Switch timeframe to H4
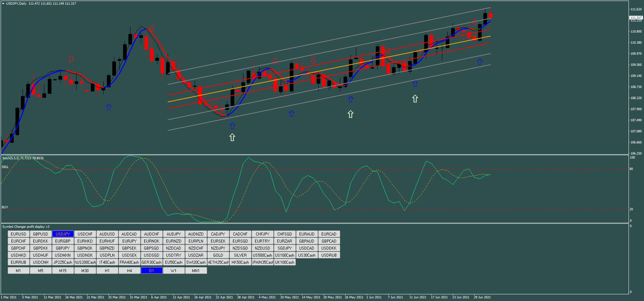The image size is (644, 301). tap(129, 271)
